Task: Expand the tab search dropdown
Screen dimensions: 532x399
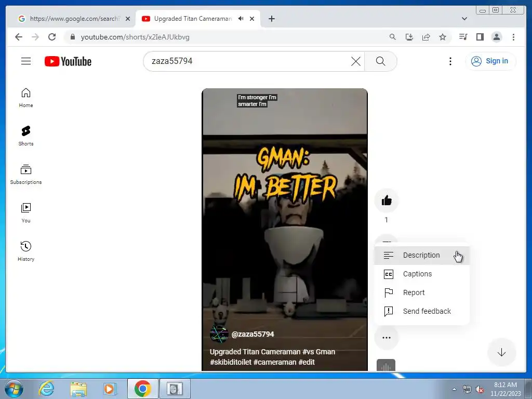Action: pos(464,19)
